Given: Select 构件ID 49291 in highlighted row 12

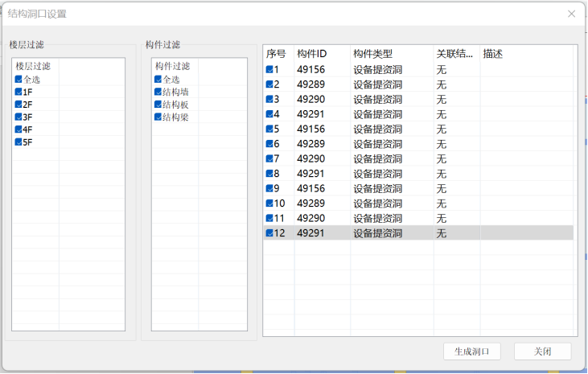Looking at the screenshot, I should coord(310,233).
